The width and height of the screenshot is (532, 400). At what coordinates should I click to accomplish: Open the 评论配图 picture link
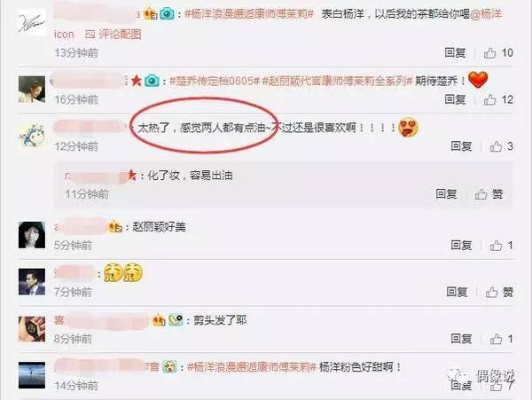pyautogui.click(x=113, y=35)
